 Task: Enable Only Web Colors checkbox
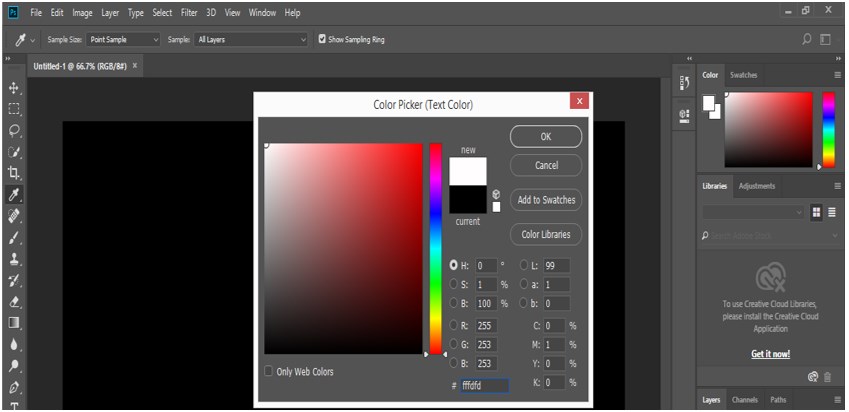tap(268, 371)
